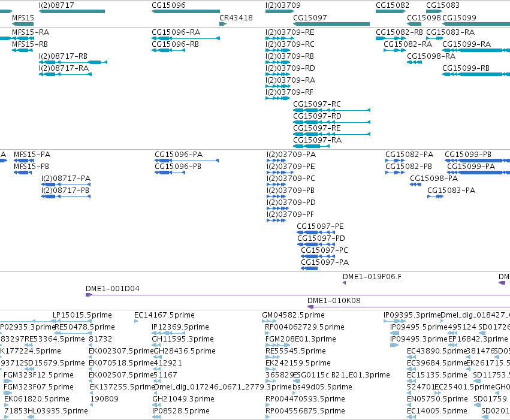The width and height of the screenshot is (510, 420).
Task: Open the EC43890.5prime EST label
Action: tap(437, 352)
